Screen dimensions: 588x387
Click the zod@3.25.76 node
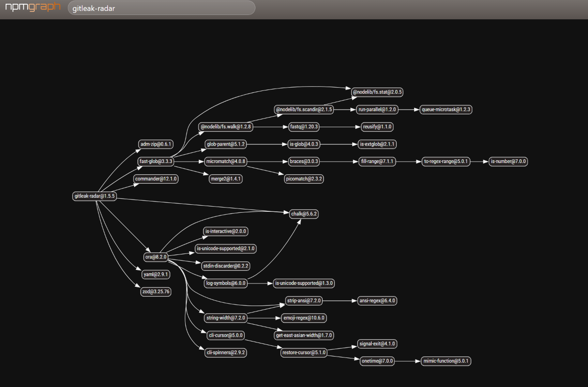point(156,292)
